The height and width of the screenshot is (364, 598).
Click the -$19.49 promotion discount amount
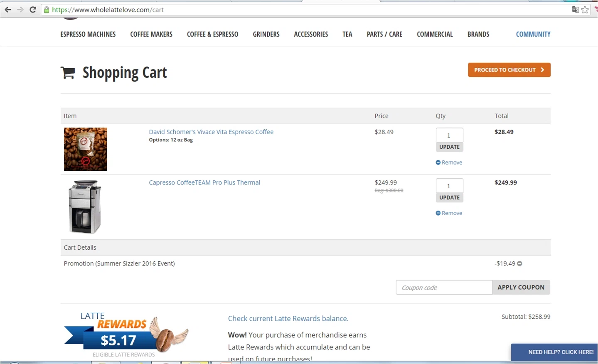point(504,263)
